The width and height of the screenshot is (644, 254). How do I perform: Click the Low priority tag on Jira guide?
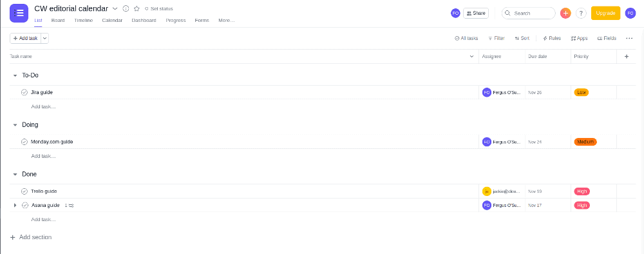tap(581, 92)
